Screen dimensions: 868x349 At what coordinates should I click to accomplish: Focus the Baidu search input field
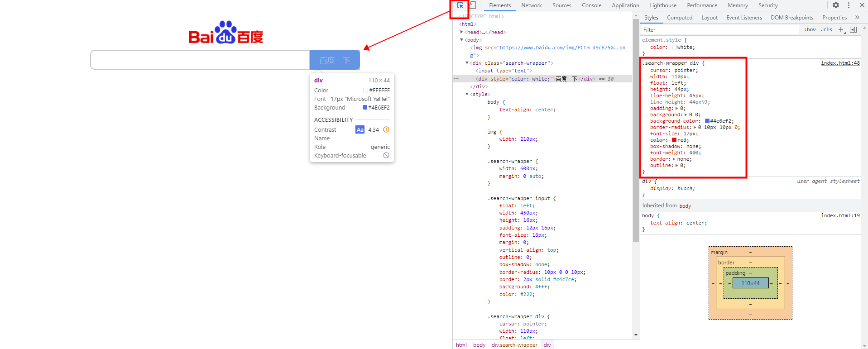click(200, 60)
